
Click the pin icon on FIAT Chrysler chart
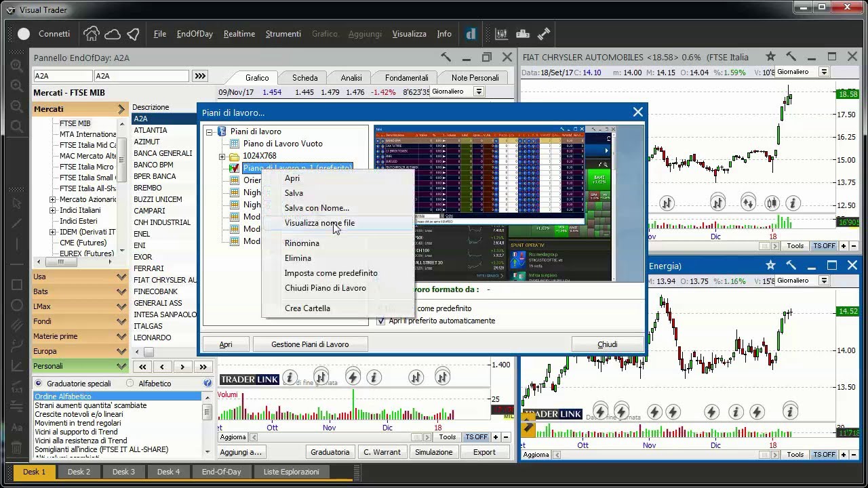pos(791,57)
